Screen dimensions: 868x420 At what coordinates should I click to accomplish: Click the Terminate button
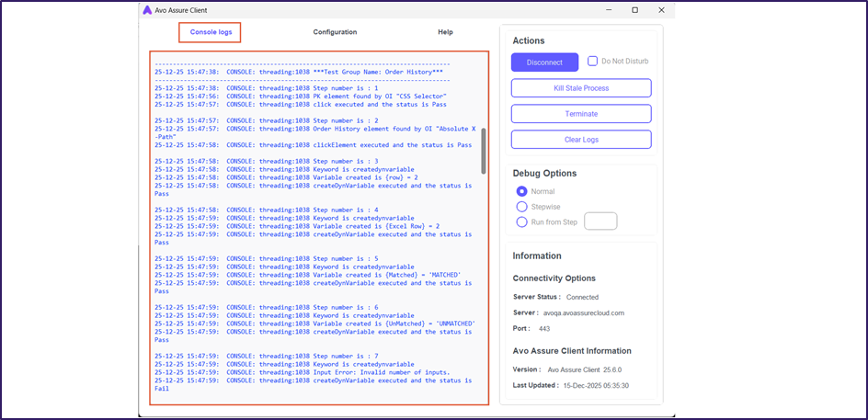[x=581, y=114]
